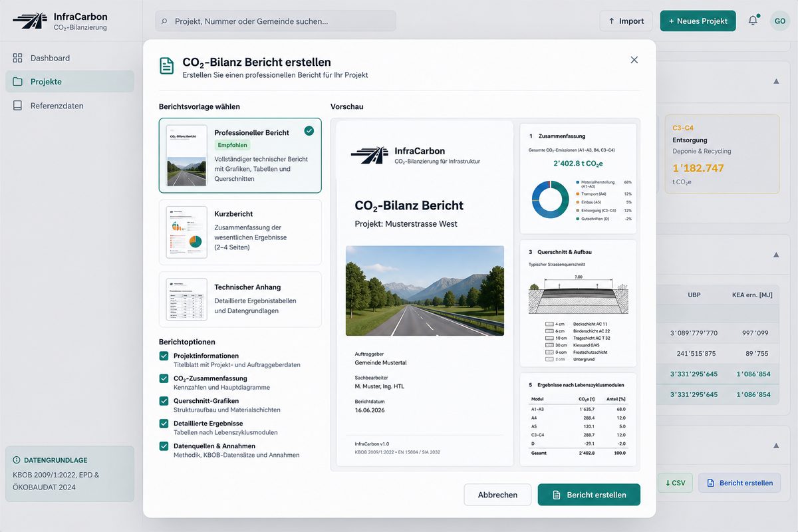The width and height of the screenshot is (798, 532).
Task: Click the InfraCarbon logo on the preview cover page
Action: tap(370, 156)
